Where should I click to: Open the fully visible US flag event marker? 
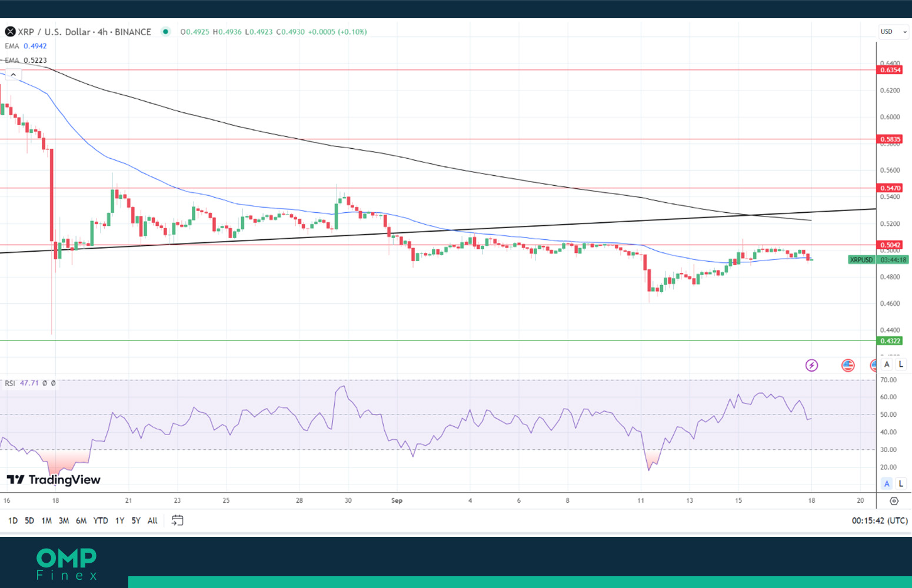[848, 366]
